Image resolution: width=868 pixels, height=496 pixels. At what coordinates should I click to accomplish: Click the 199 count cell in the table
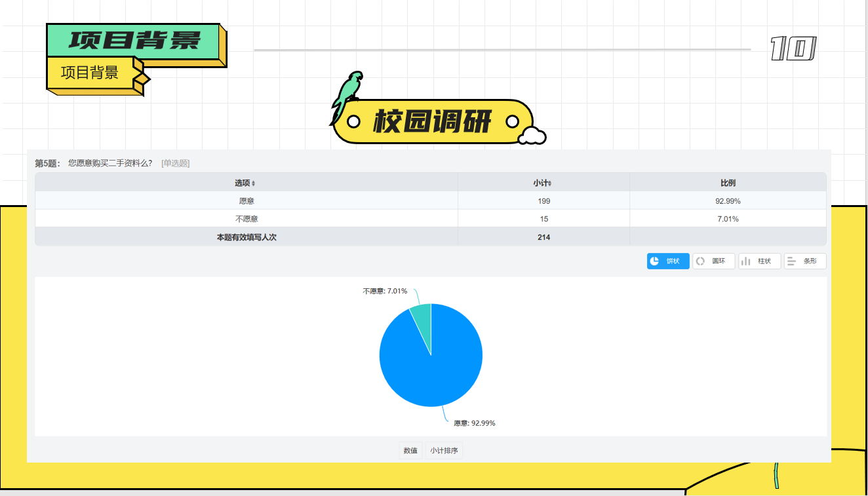(543, 201)
